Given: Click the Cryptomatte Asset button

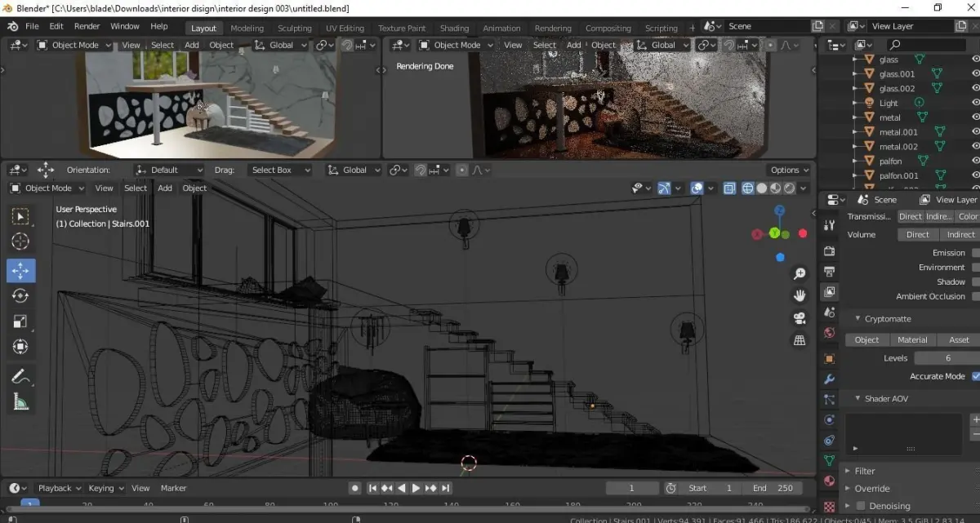Looking at the screenshot, I should [958, 339].
